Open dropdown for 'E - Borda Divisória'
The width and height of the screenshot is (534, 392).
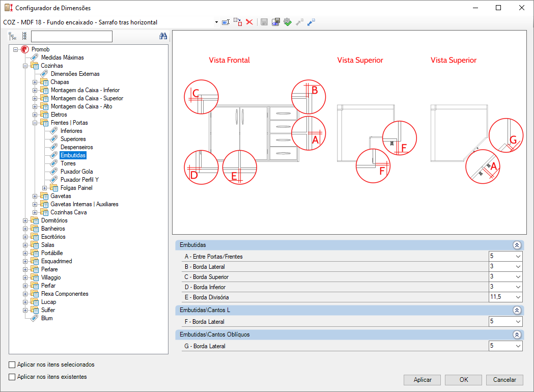tap(518, 297)
